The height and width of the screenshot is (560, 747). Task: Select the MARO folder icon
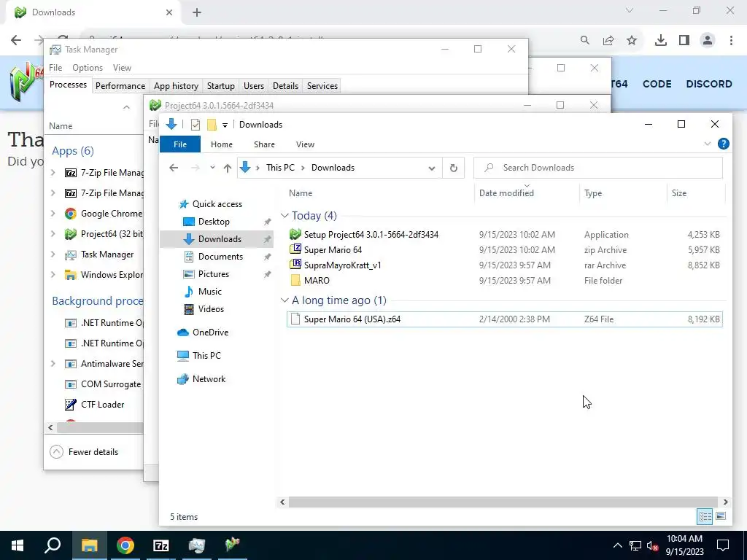295,281
